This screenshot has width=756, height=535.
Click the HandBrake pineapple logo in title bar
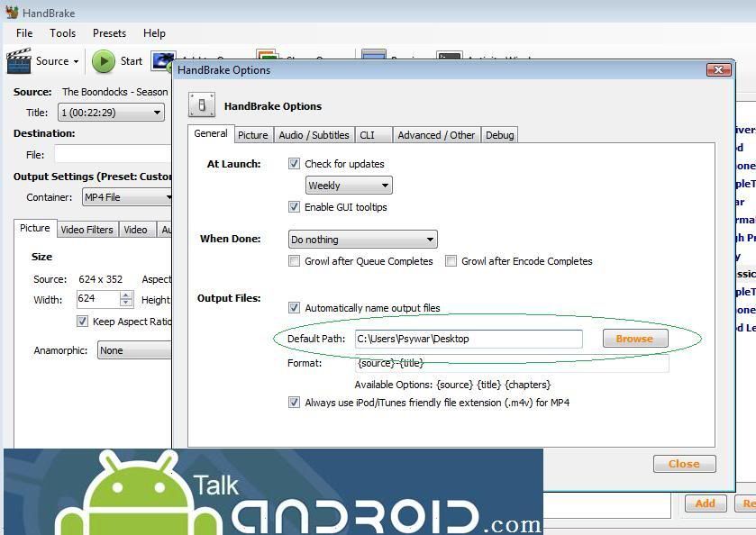(x=12, y=12)
